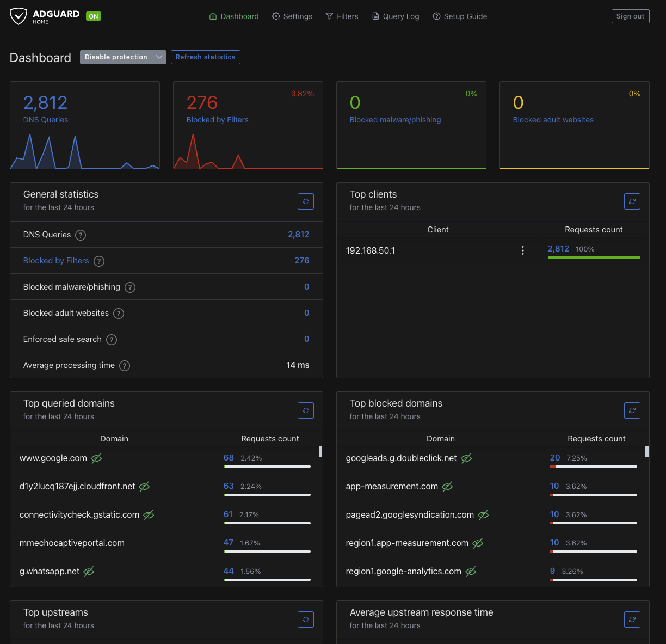Show help for DNS Queries statistic
The image size is (666, 644).
(81, 235)
